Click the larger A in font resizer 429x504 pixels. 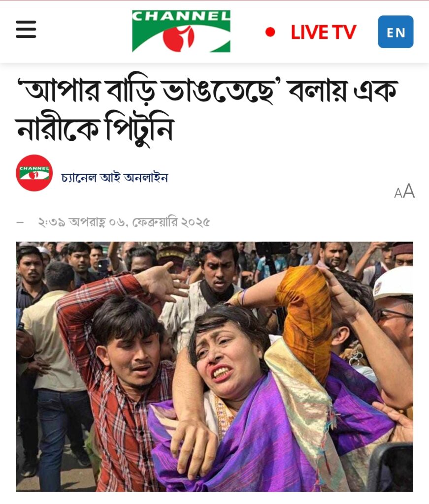[409, 191]
